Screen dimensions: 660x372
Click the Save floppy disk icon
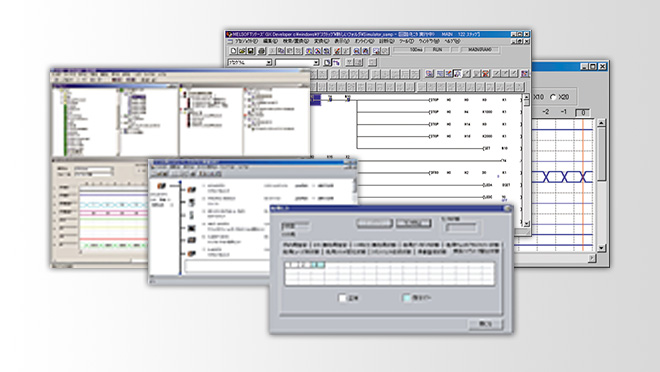251,50
